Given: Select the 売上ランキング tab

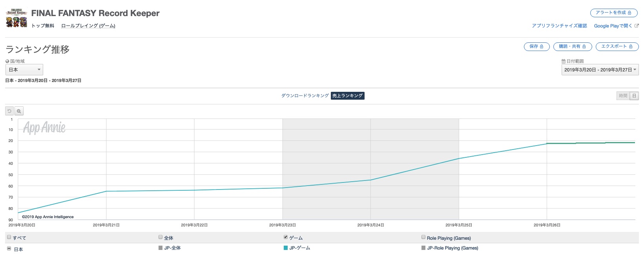Looking at the screenshot, I should [x=348, y=96].
